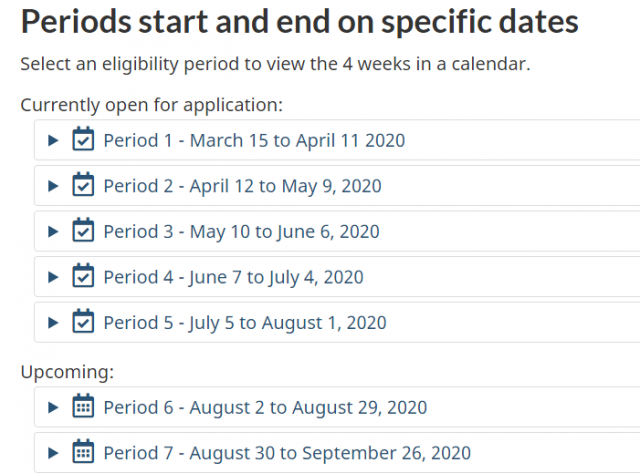Expand Period 2 disclosure triangle

(53, 186)
